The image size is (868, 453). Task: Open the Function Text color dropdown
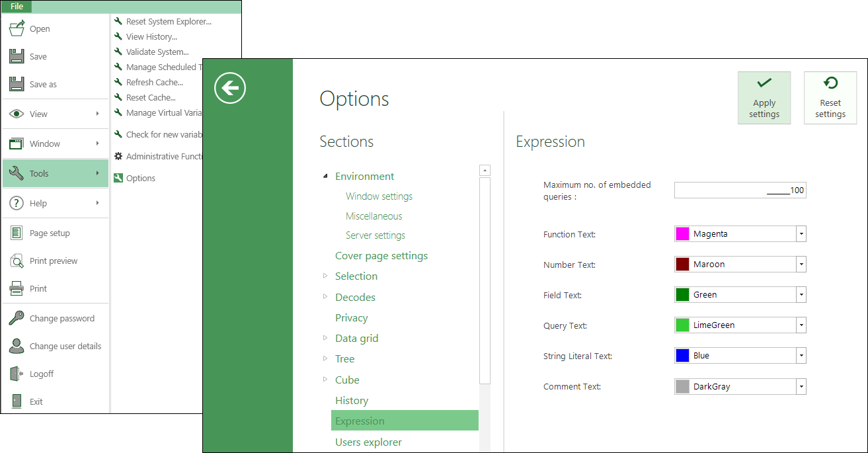pyautogui.click(x=801, y=234)
